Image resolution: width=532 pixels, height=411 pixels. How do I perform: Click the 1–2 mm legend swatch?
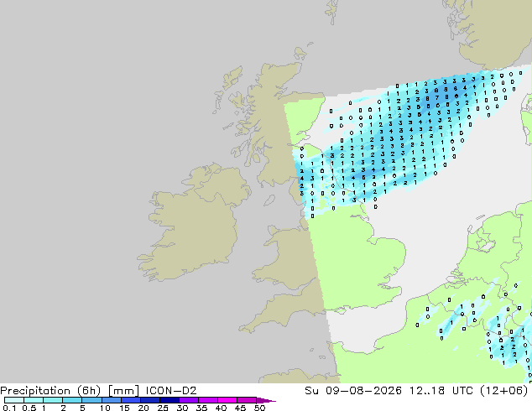[53, 400]
